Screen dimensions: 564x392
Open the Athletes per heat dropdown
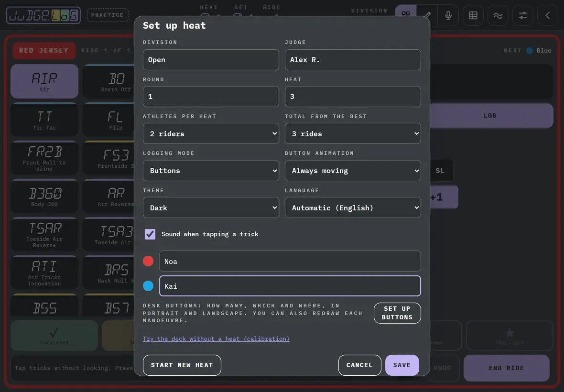coord(211,134)
